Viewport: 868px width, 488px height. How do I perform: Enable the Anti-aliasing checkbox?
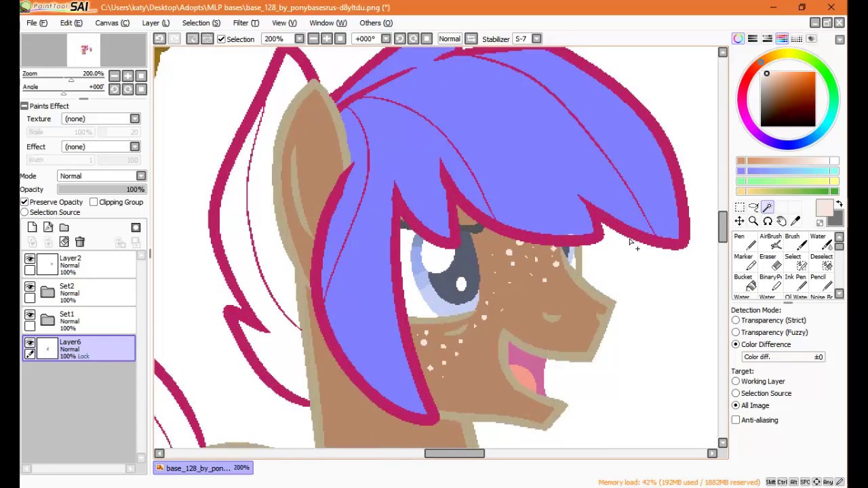[x=736, y=420]
